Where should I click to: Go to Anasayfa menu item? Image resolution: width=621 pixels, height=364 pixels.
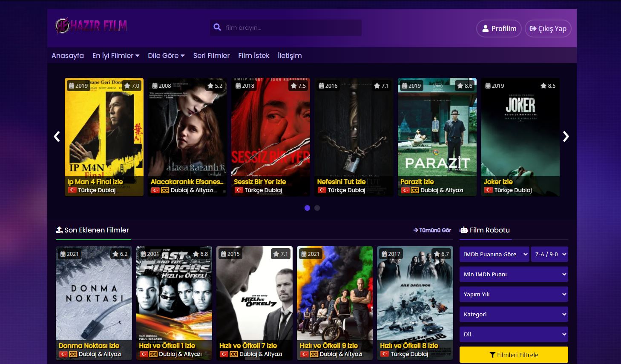pyautogui.click(x=68, y=55)
